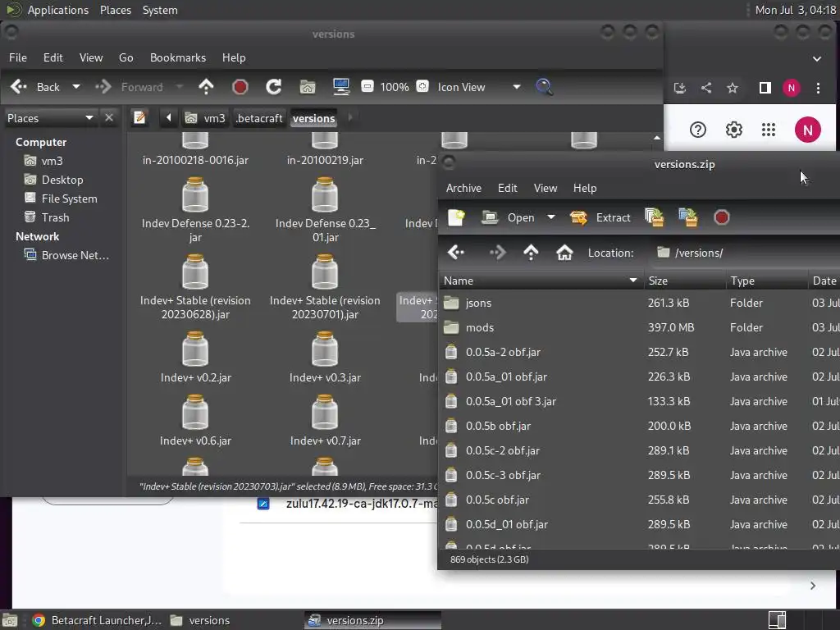Bookmark page with the star icon
The width and height of the screenshot is (840, 630).
tap(733, 88)
